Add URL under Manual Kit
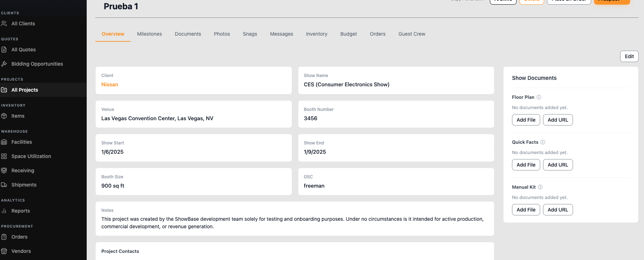 pos(558,210)
